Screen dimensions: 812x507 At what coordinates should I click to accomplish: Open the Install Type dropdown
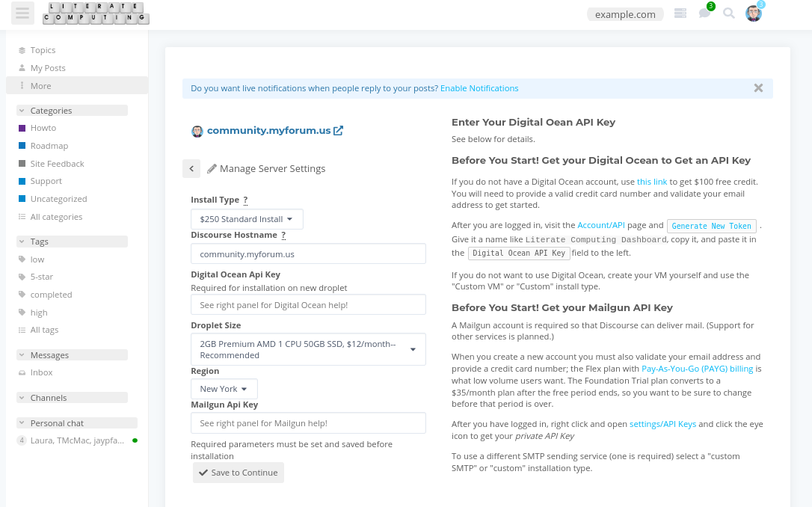(247, 219)
